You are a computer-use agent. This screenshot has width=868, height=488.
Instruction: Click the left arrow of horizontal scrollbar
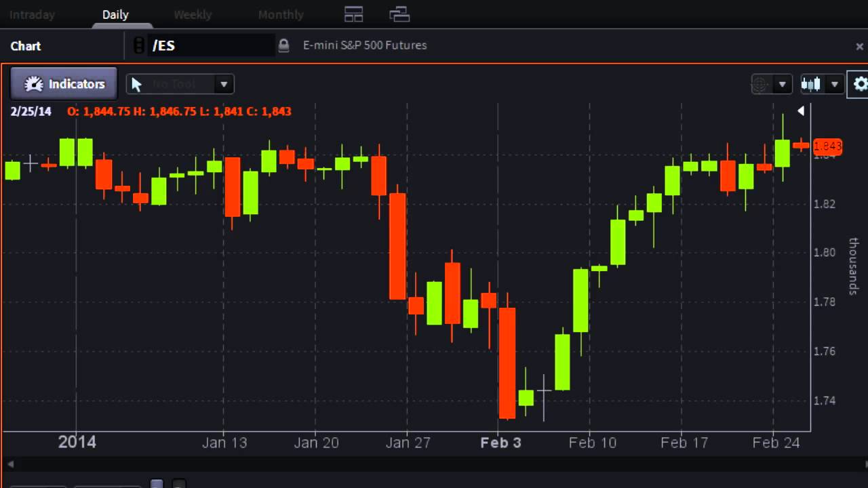[10, 464]
